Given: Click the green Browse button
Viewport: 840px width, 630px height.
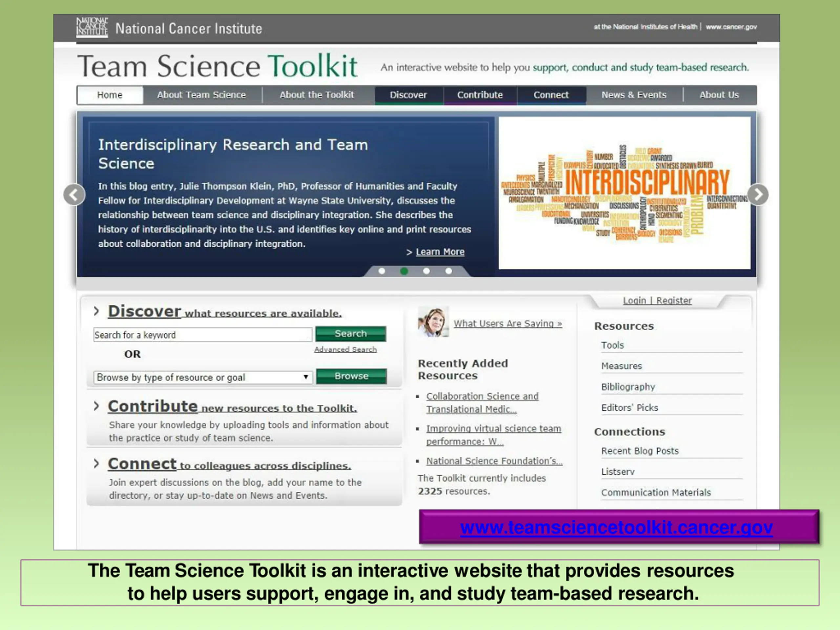Looking at the screenshot, I should (x=351, y=376).
